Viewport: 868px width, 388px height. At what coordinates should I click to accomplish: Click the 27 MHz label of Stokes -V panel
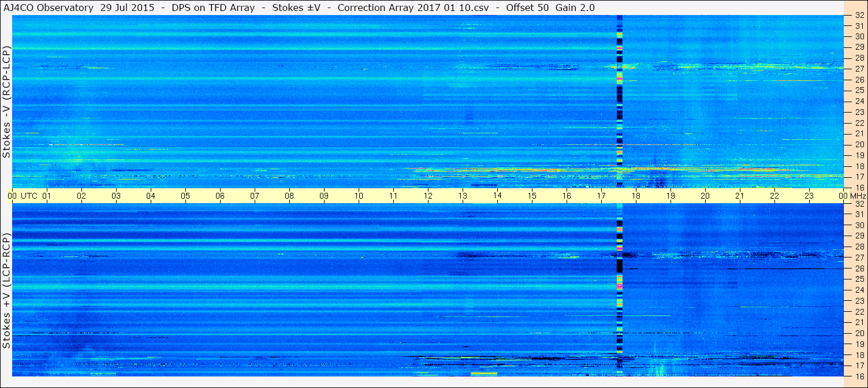(x=859, y=69)
